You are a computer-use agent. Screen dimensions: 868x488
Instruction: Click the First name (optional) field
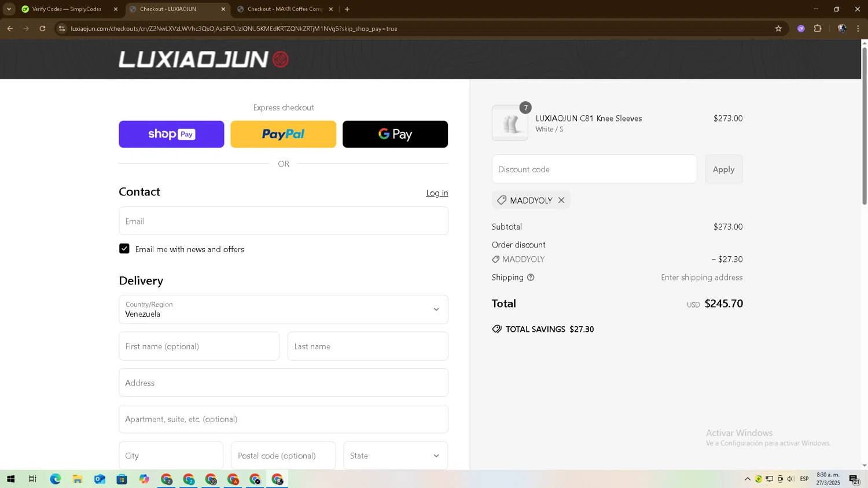click(199, 346)
